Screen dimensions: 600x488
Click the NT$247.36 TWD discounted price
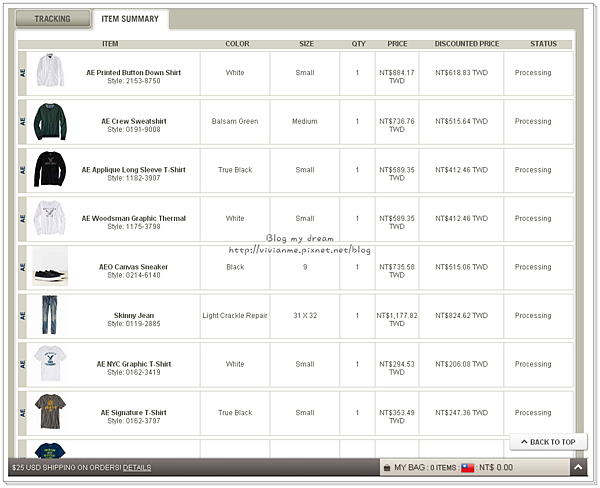pos(461,413)
